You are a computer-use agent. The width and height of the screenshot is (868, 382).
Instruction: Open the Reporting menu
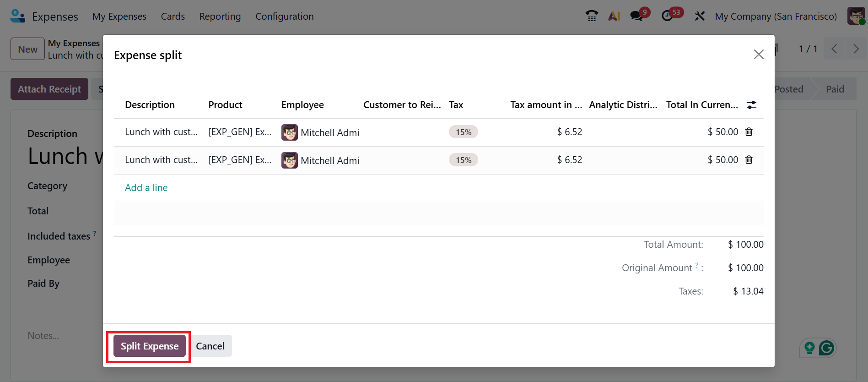220,16
